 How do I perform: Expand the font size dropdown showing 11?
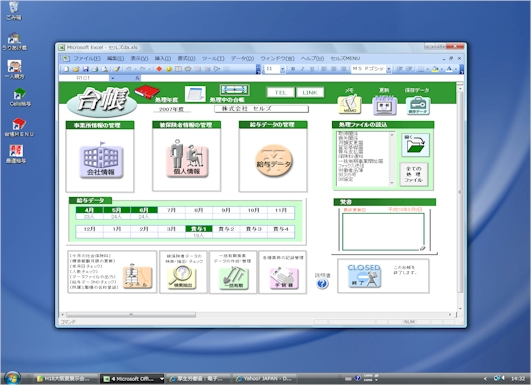282,69
